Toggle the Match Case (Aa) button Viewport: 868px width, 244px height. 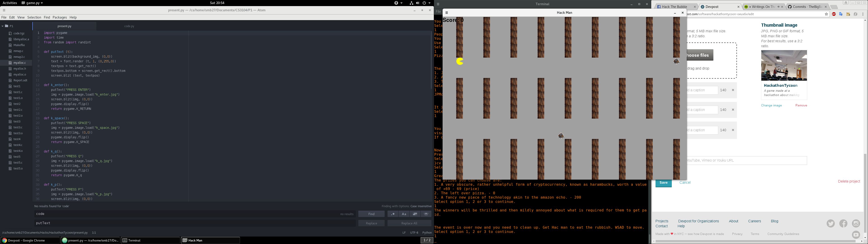pyautogui.click(x=404, y=214)
